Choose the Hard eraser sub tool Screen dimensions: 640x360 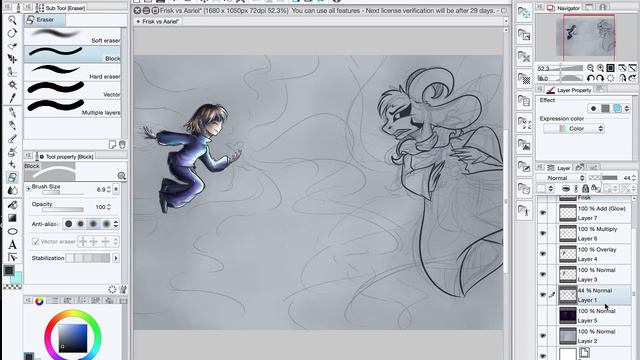(x=72, y=72)
